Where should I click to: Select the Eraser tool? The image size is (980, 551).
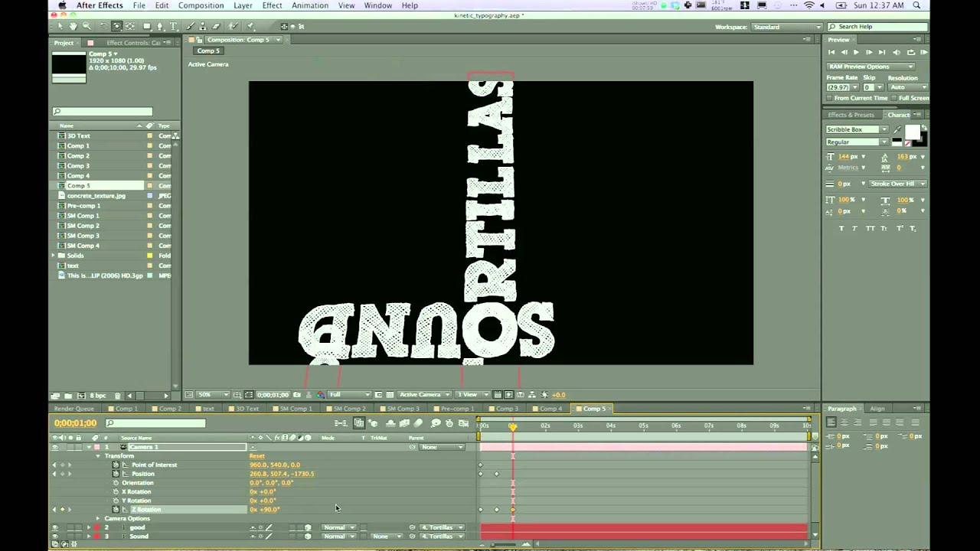pyautogui.click(x=216, y=26)
